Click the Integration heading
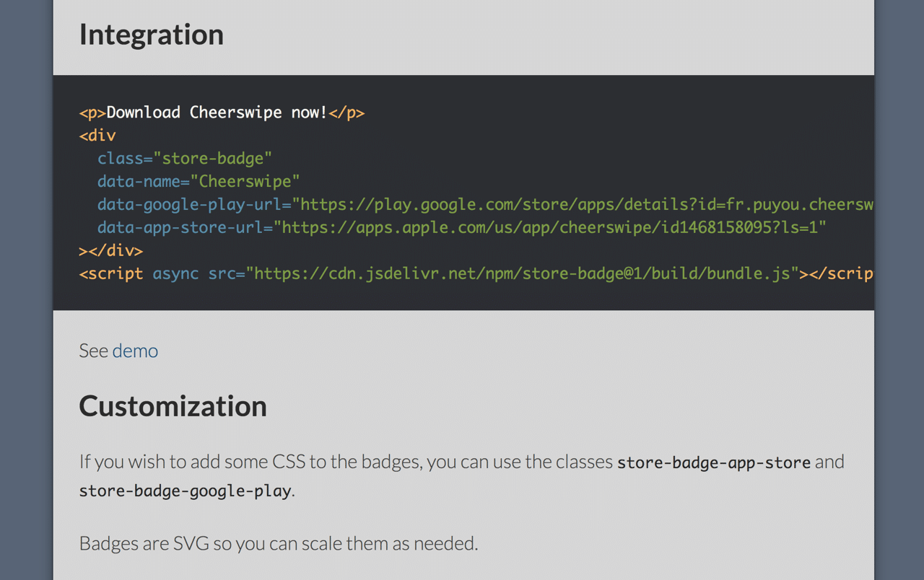The width and height of the screenshot is (924, 580). [x=152, y=35]
